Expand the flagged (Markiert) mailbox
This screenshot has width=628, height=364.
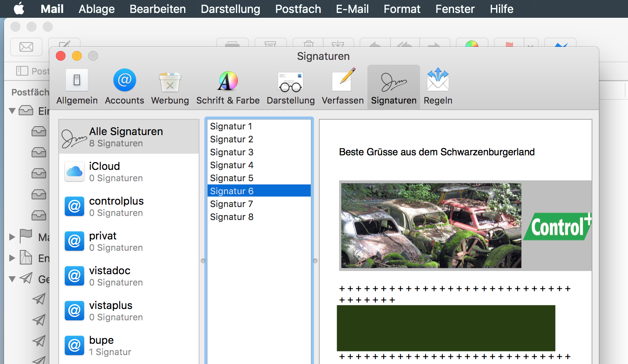(12, 237)
